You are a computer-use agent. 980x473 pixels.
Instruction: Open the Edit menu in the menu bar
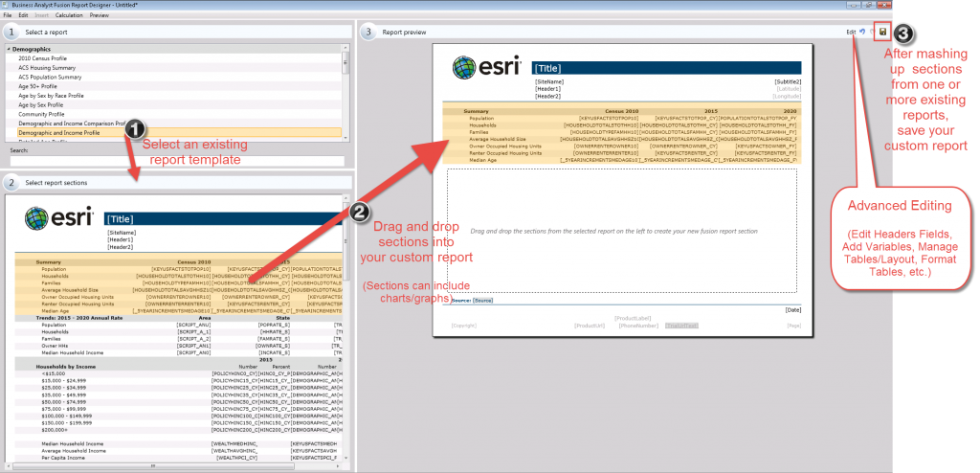click(x=23, y=13)
